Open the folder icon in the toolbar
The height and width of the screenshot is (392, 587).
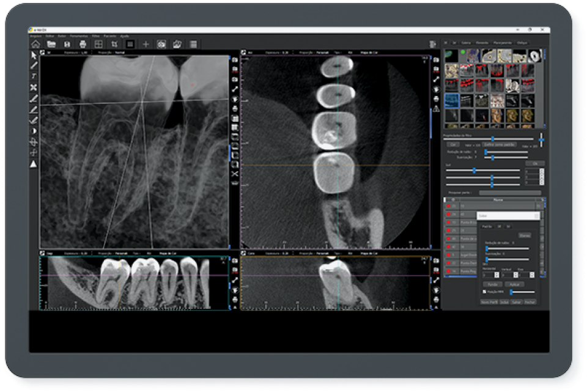[x=51, y=44]
